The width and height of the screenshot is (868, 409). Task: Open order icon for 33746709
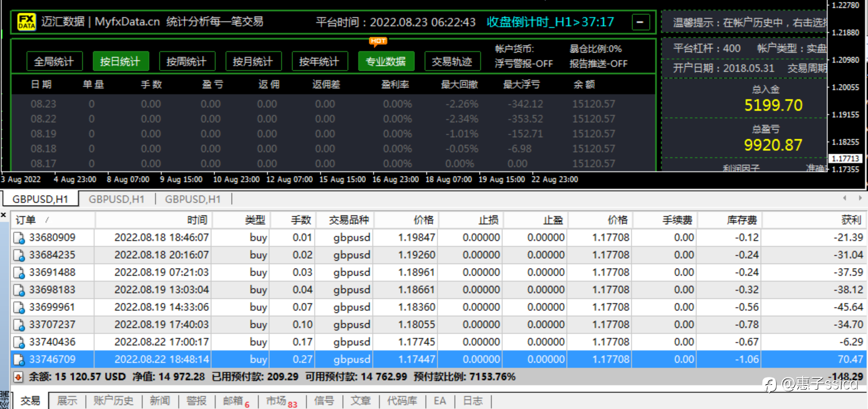19,360
